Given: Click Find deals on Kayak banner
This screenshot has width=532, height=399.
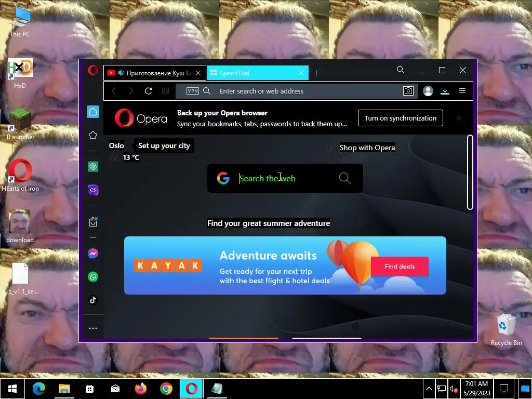Looking at the screenshot, I should [x=400, y=267].
